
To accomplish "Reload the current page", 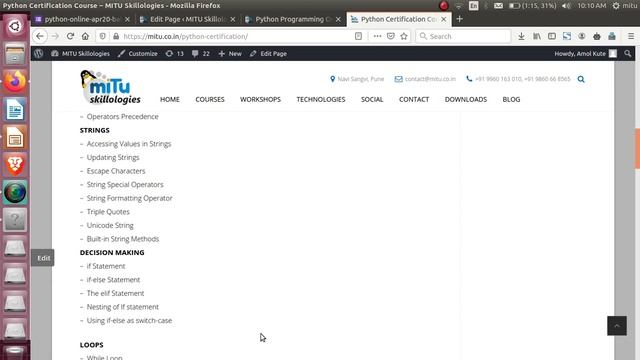I will point(70,36).
